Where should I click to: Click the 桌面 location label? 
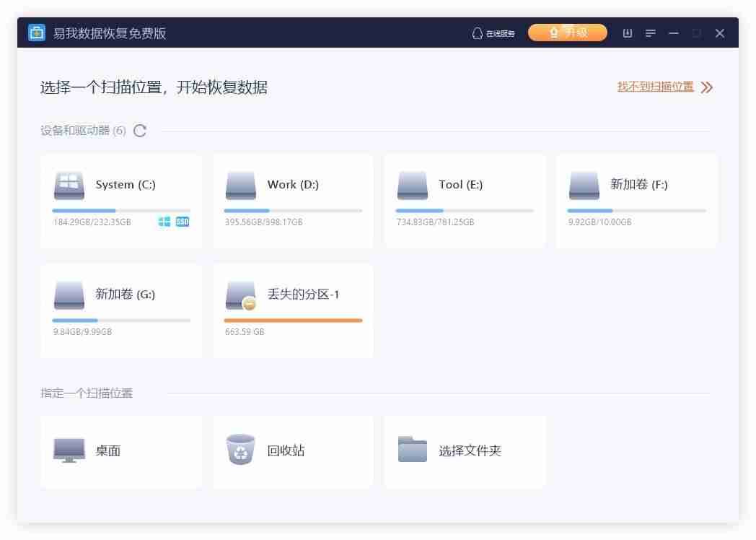pyautogui.click(x=108, y=450)
